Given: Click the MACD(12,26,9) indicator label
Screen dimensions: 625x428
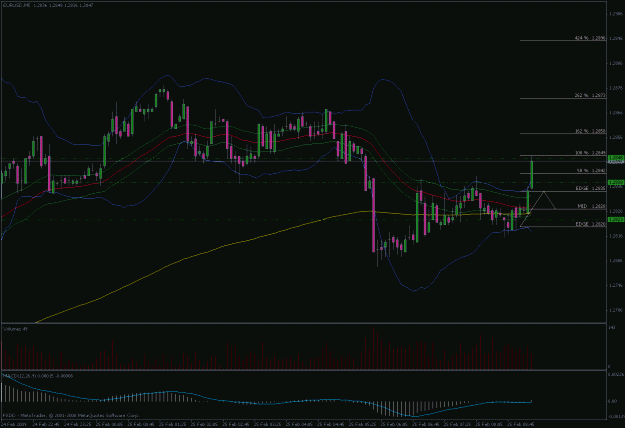Looking at the screenshot, I should pyautogui.click(x=38, y=375).
